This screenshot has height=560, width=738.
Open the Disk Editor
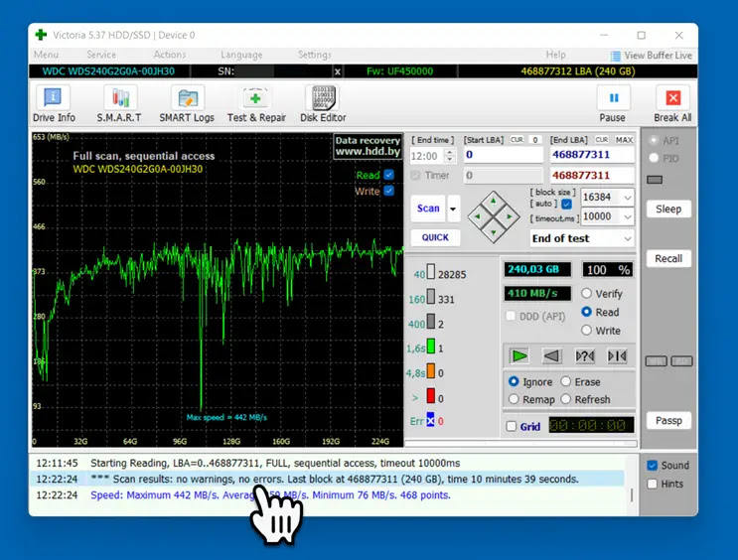click(x=323, y=104)
